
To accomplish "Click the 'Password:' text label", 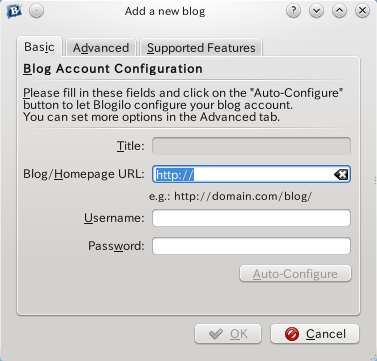I will (116, 246).
